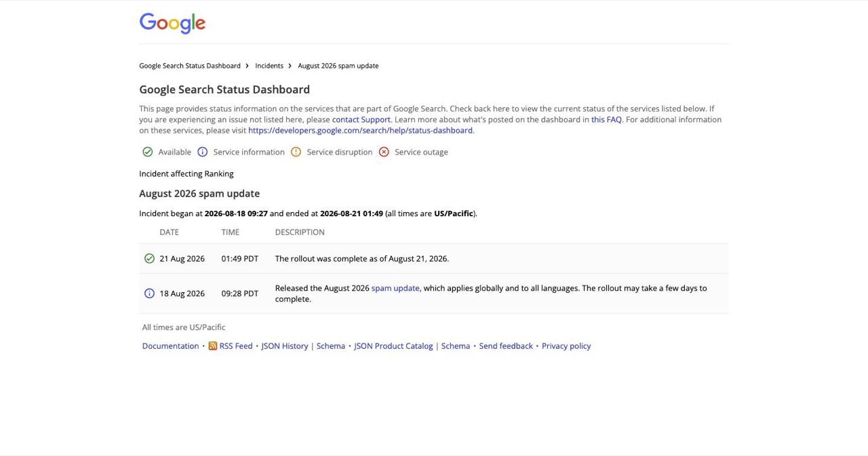Click the rollout was complete description text
This screenshot has height=456, width=868.
[362, 258]
